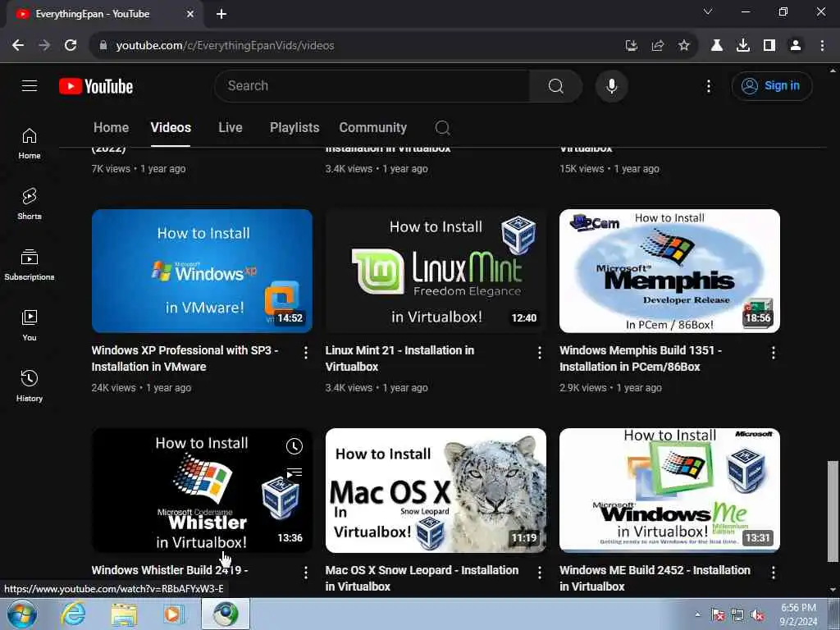This screenshot has width=840, height=630.
Task: Open the Community tab
Action: click(x=373, y=127)
